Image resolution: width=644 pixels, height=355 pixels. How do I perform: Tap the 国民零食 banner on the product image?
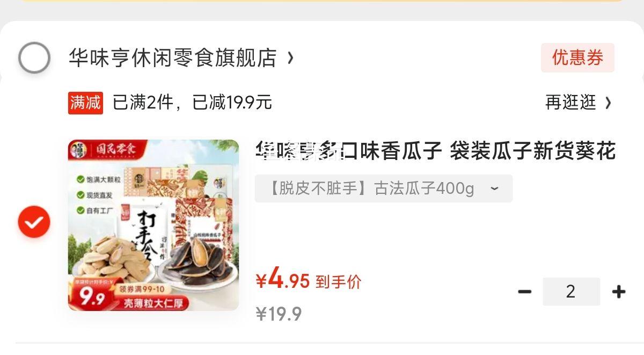tap(112, 150)
